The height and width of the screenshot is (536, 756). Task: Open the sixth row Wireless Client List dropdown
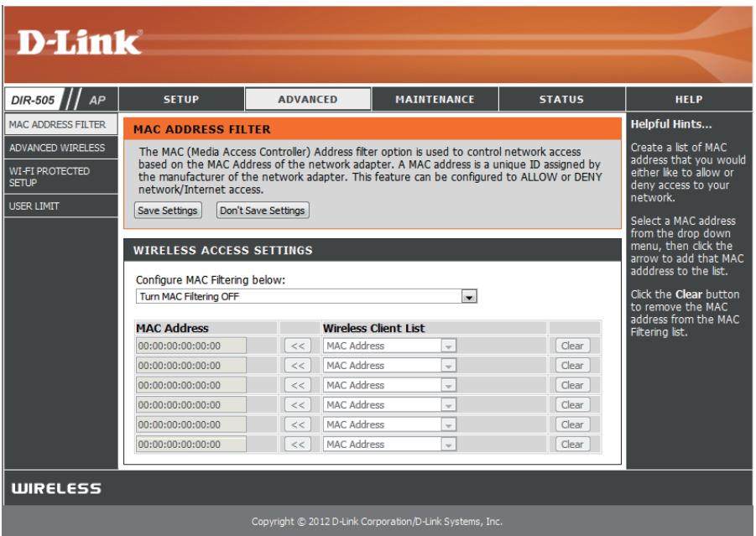pos(389,445)
